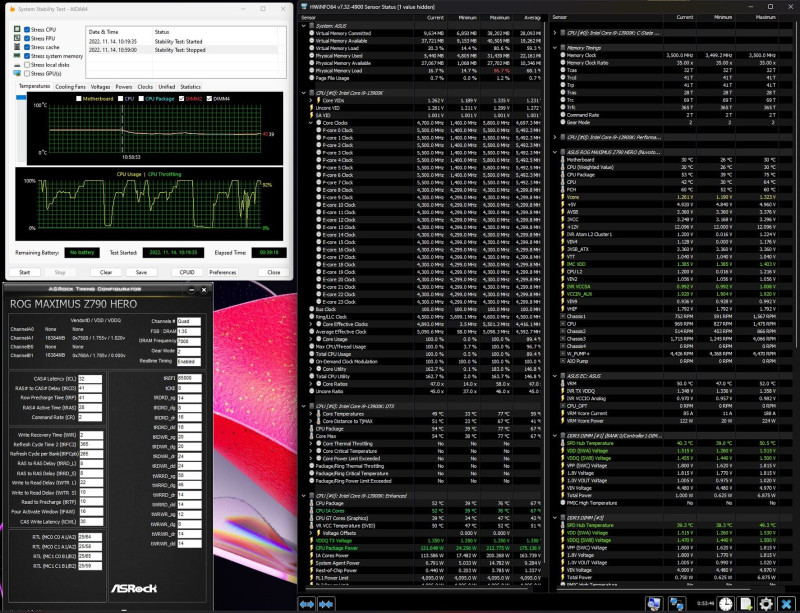Click tREFI value field in Timing Configurator
The height and width of the screenshot is (613, 800).
coord(189,378)
